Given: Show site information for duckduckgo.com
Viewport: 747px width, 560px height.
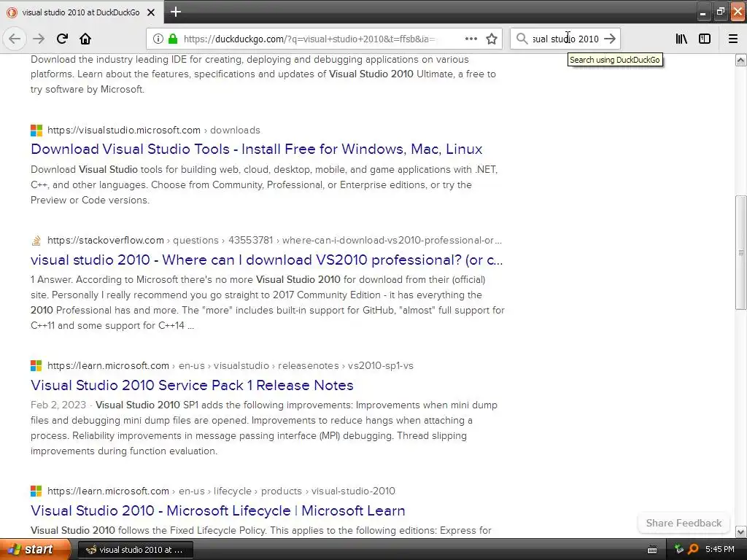Looking at the screenshot, I should tap(158, 39).
